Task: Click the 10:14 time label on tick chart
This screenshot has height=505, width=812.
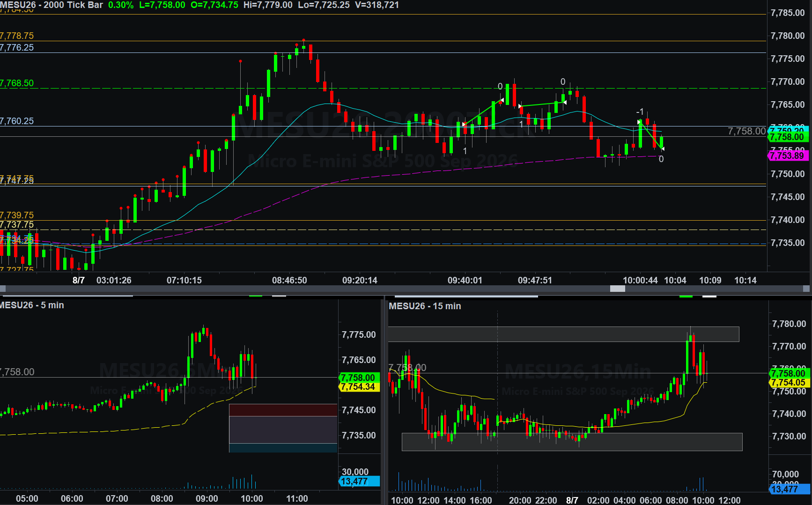Action: [745, 280]
